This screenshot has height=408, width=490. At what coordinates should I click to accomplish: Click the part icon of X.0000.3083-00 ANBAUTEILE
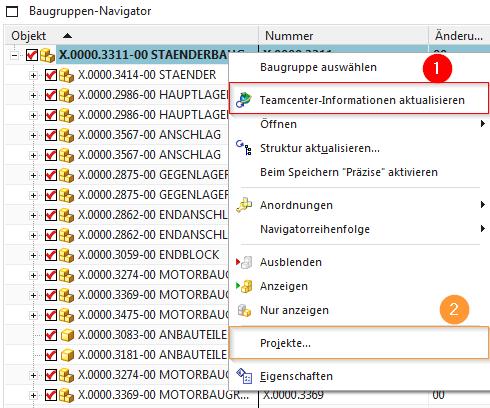(67, 335)
